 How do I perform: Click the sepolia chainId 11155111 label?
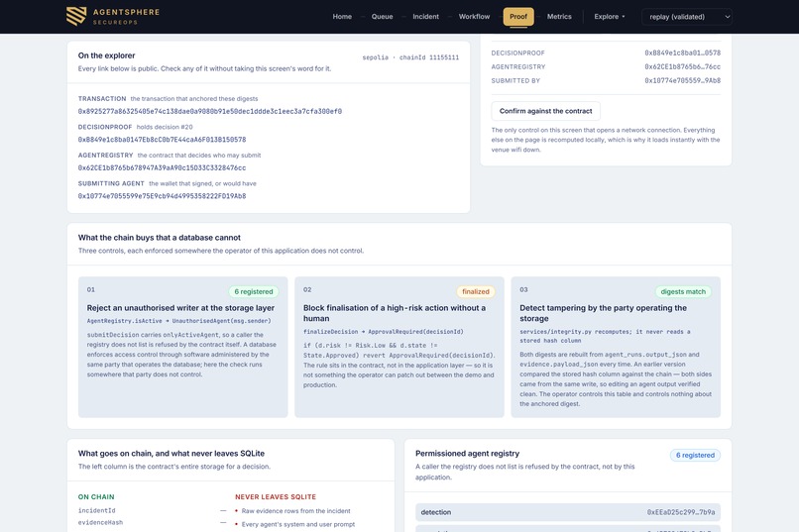pyautogui.click(x=410, y=57)
